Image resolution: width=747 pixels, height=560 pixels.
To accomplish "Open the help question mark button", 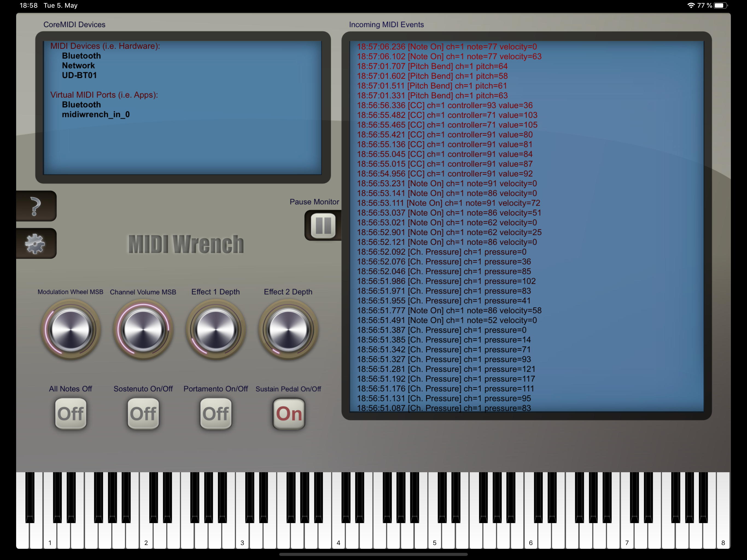I will click(x=36, y=206).
